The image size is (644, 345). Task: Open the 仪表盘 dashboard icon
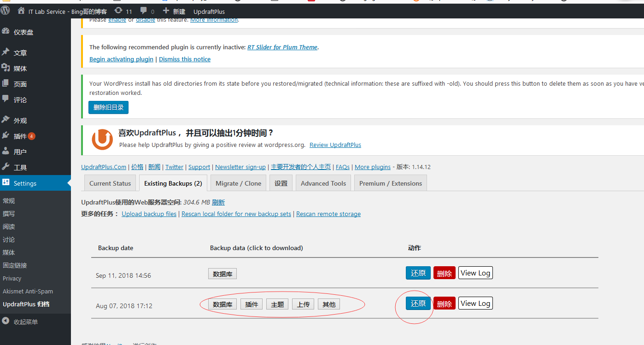tap(6, 32)
